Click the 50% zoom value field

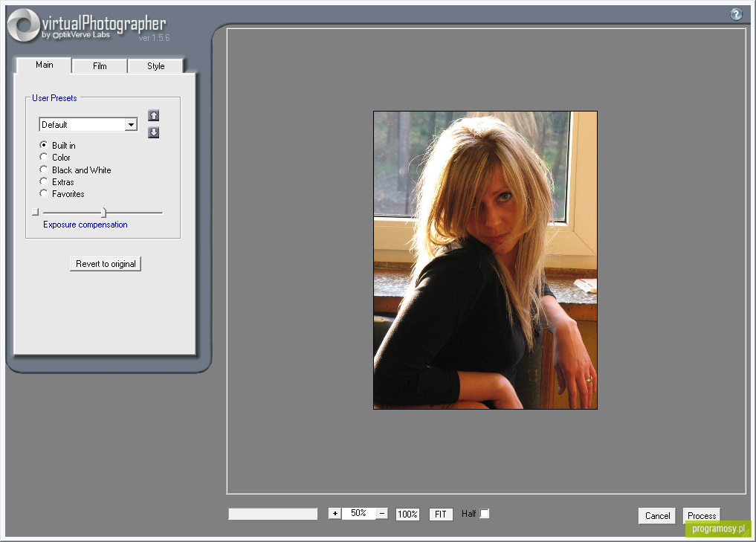358,513
